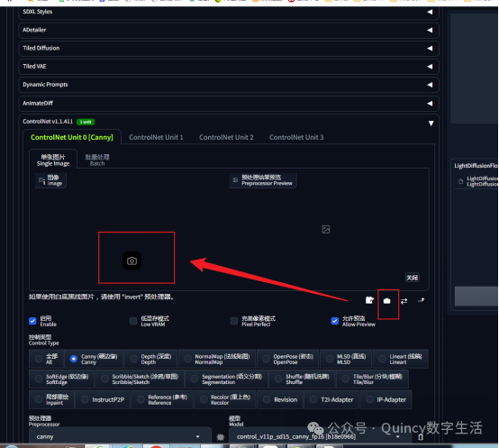The height and width of the screenshot is (448, 499).
Task: Toggle the Allow Preview checkbox
Action: click(334, 321)
